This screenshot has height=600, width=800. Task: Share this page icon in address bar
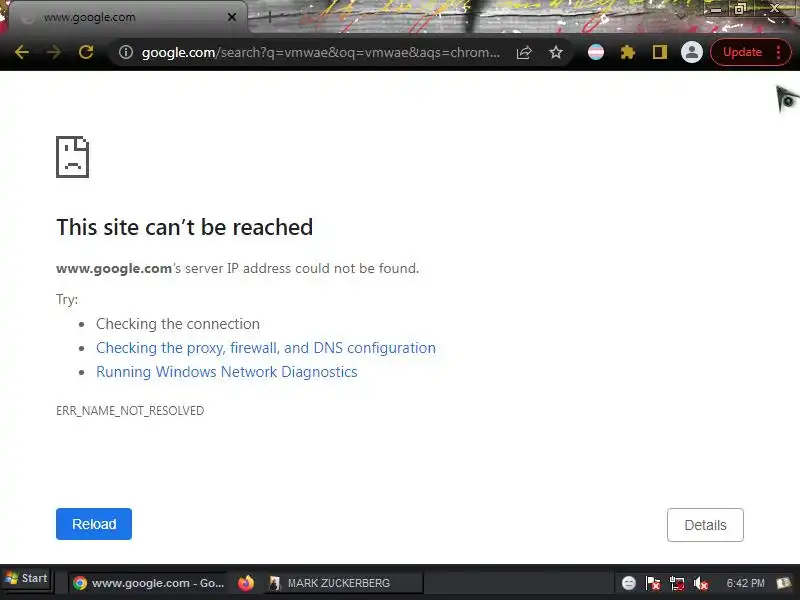524,52
